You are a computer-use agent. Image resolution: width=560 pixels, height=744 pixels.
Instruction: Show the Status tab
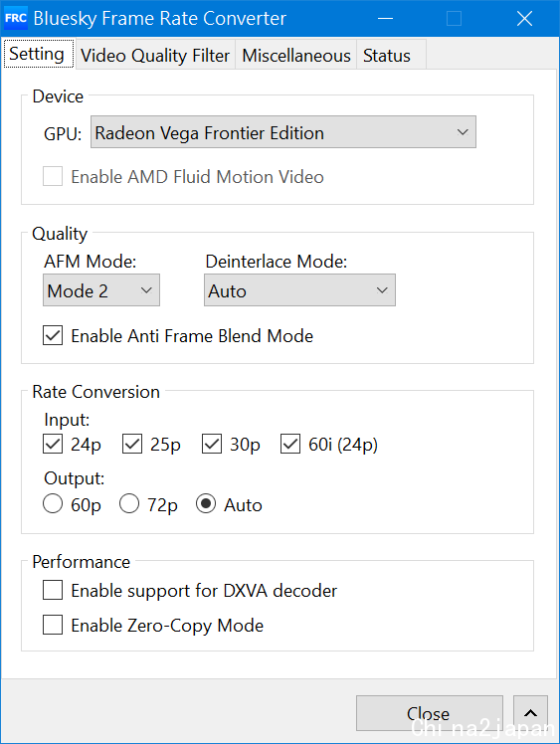coord(391,56)
